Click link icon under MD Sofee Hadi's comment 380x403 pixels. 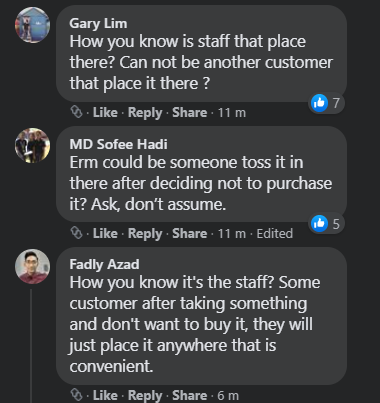pos(77,233)
